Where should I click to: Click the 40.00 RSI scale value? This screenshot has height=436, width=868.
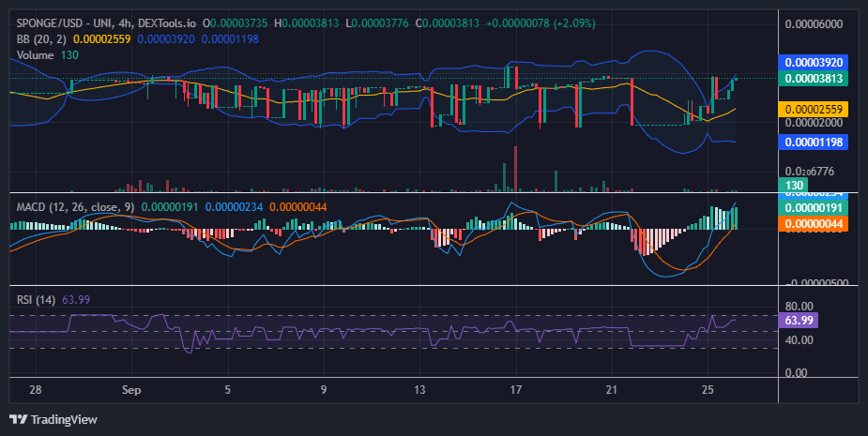point(799,339)
